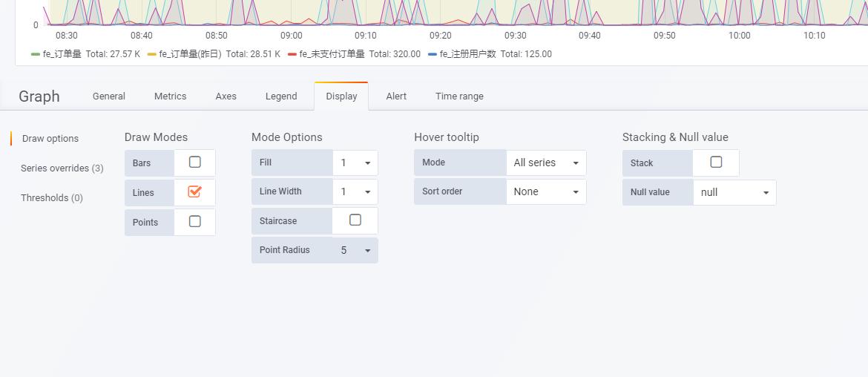The width and height of the screenshot is (868, 377).
Task: Open the Line Width dropdown
Action: tap(355, 191)
